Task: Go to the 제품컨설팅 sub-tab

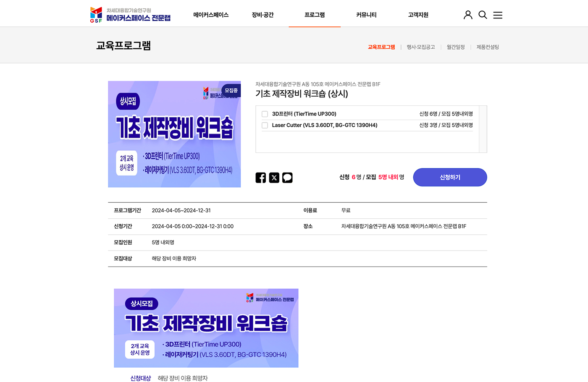Action: tap(488, 47)
